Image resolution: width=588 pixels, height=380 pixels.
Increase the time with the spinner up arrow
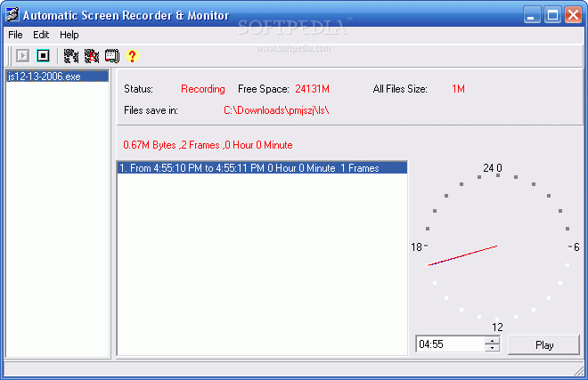coord(492,340)
